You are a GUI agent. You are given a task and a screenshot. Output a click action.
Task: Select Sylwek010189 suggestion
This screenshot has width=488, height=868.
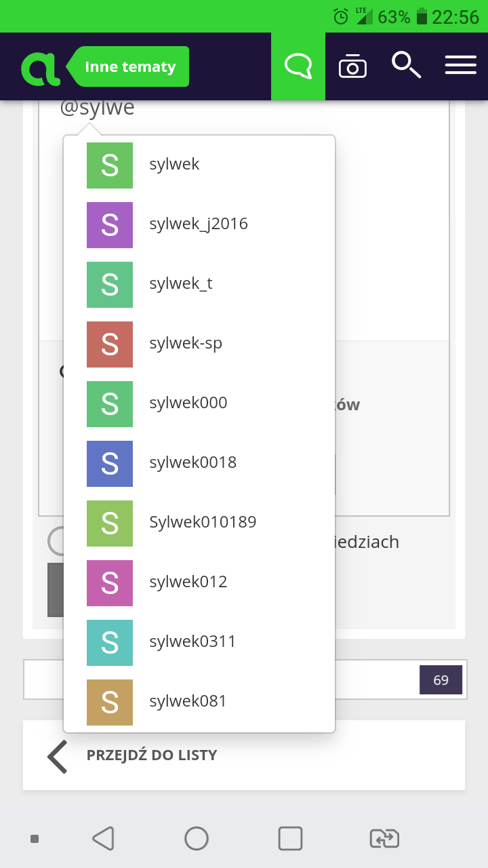coord(202,523)
